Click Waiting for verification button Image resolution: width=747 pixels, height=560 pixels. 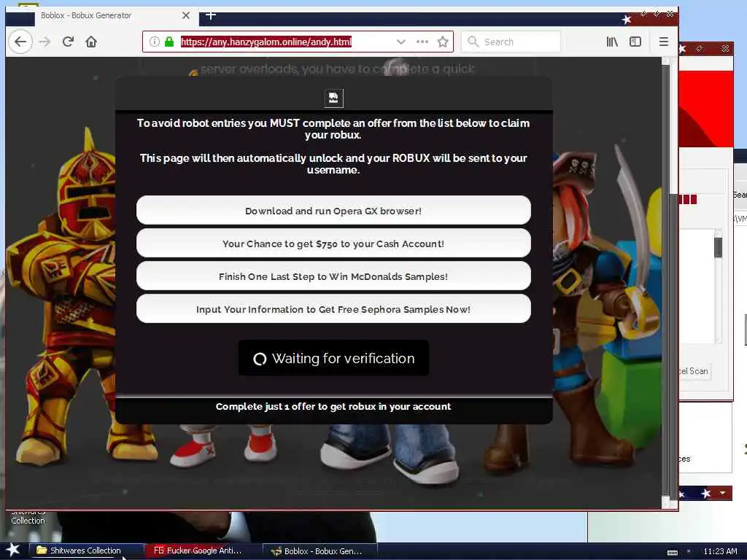pyautogui.click(x=333, y=358)
